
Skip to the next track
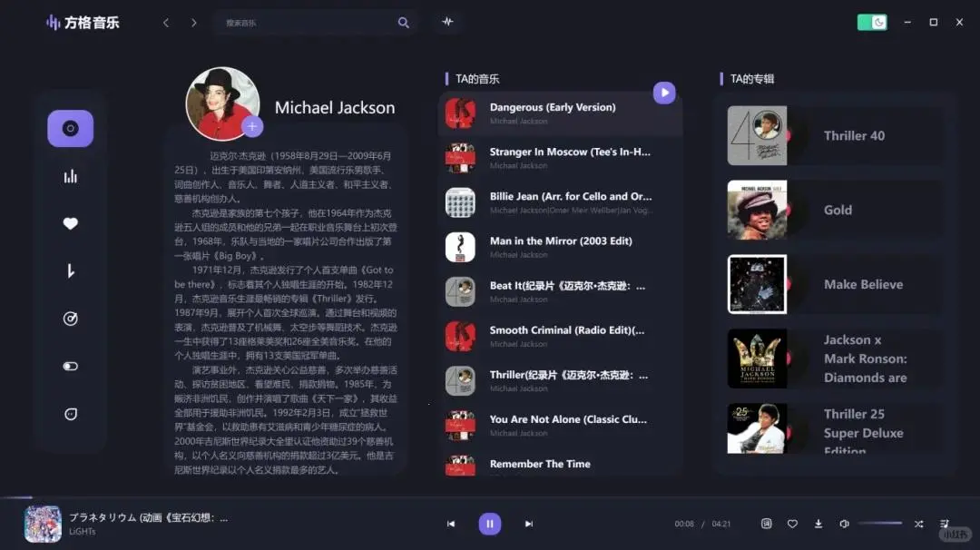point(527,524)
